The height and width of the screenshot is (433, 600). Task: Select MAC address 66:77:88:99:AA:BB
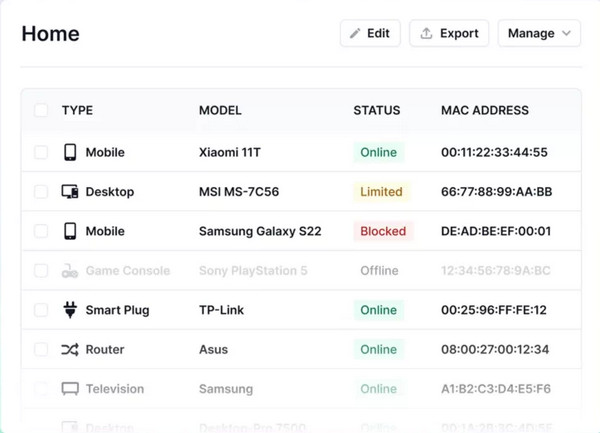tap(496, 192)
